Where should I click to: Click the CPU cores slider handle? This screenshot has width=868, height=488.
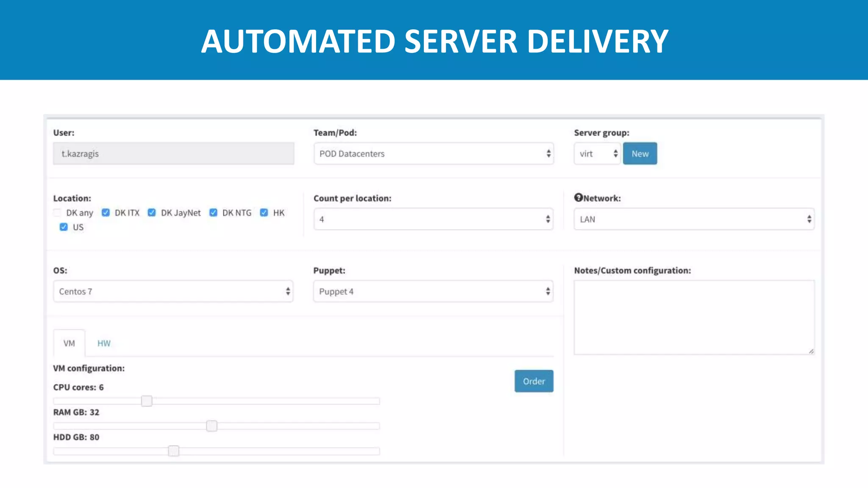click(147, 401)
